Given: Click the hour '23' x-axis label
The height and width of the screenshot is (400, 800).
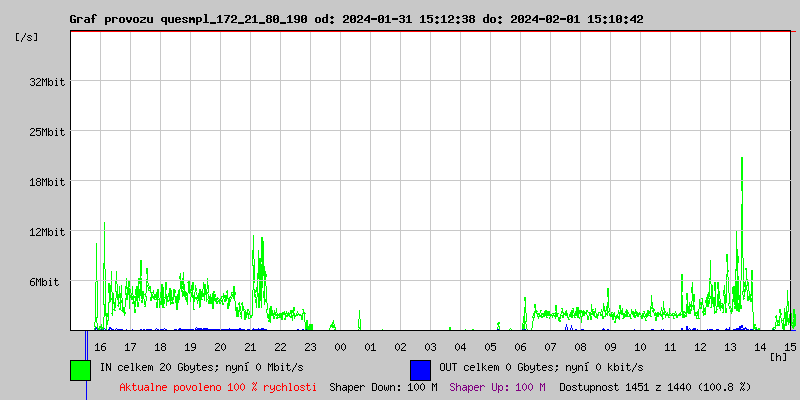Looking at the screenshot, I should (311, 347).
